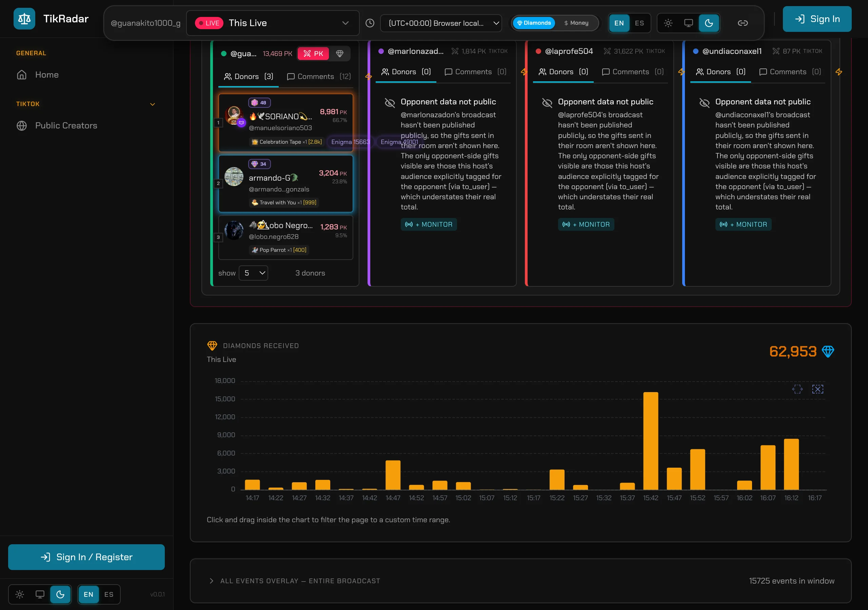Viewport: 868px width, 610px height.
Task: Open Donors tab for @undiaconaxel1
Action: pos(720,72)
